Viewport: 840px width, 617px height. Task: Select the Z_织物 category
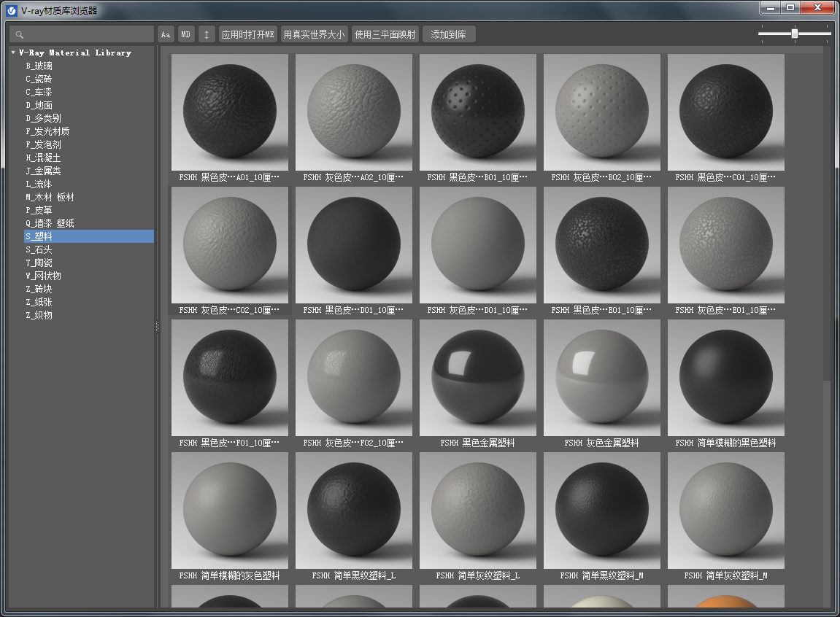(39, 314)
